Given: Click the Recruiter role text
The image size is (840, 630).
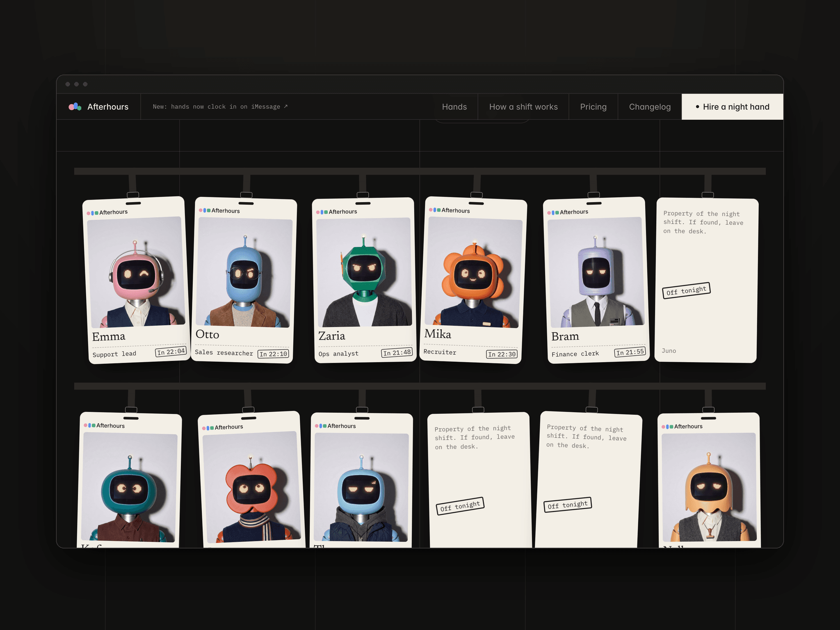Looking at the screenshot, I should coord(440,352).
